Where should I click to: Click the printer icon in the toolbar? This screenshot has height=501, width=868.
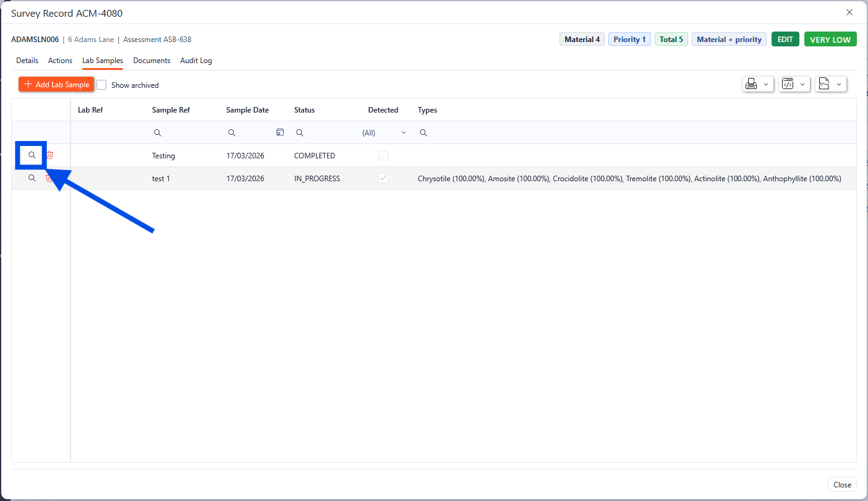[751, 85]
